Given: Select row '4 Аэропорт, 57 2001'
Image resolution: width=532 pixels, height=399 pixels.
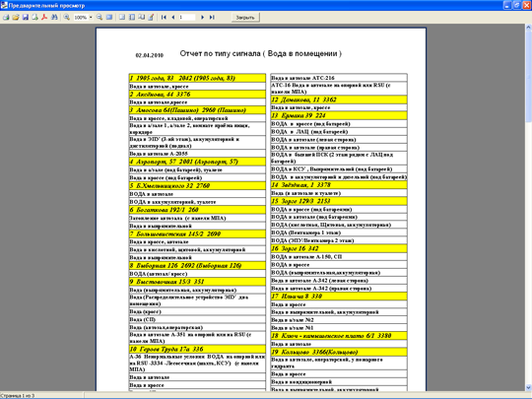Looking at the screenshot, I should [197, 162].
